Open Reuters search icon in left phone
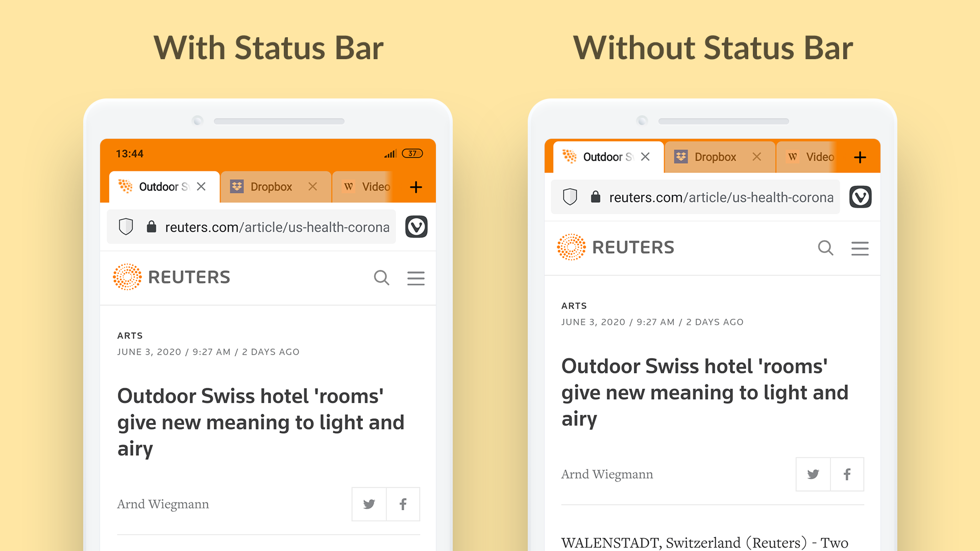The image size is (980, 551). click(x=382, y=278)
